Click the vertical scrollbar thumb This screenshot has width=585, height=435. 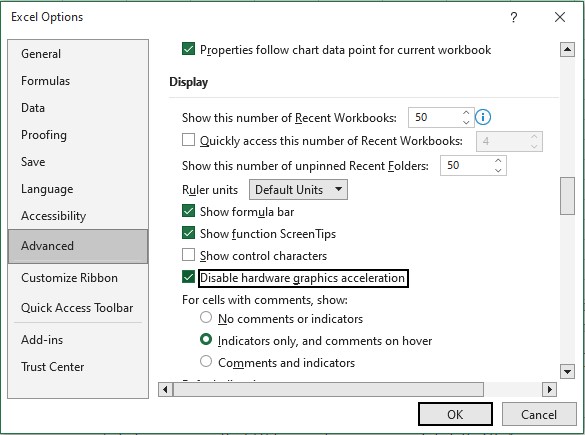point(567,196)
